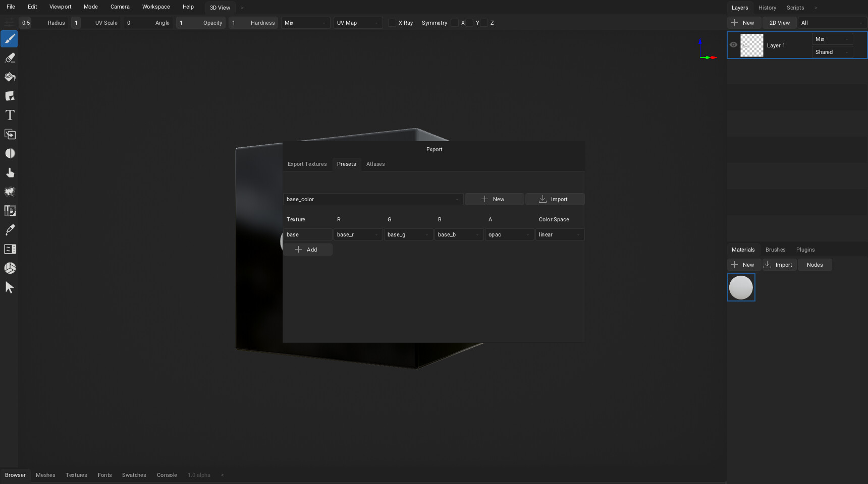This screenshot has height=484, width=868.
Task: Select the Eraser tool
Action: 10,58
